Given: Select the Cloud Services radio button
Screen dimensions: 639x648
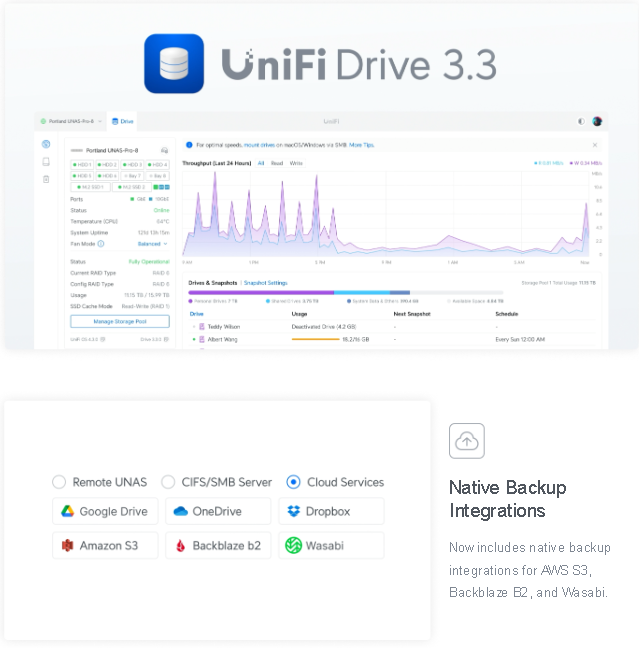Looking at the screenshot, I should [x=293, y=482].
